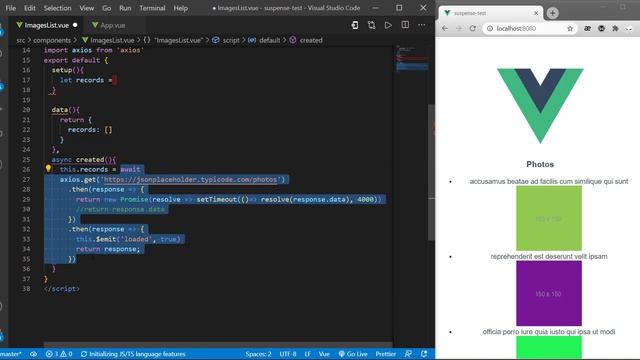Switch to the ImagesList.vue editor tab
This screenshot has height=360, width=640.
tap(46, 25)
